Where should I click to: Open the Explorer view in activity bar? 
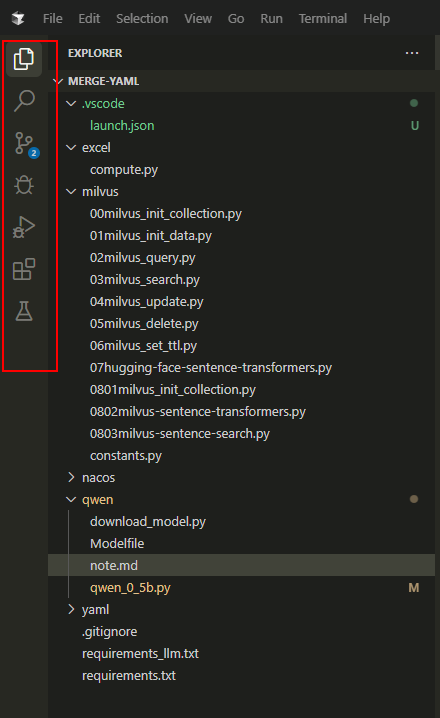[24, 59]
